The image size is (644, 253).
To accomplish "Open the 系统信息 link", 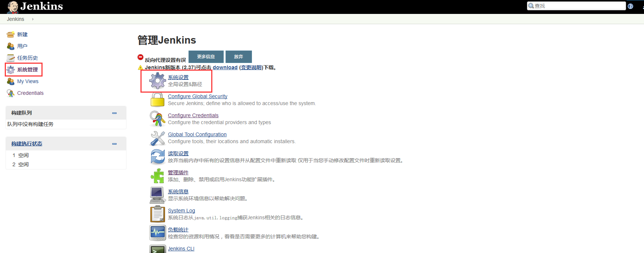I will [178, 191].
